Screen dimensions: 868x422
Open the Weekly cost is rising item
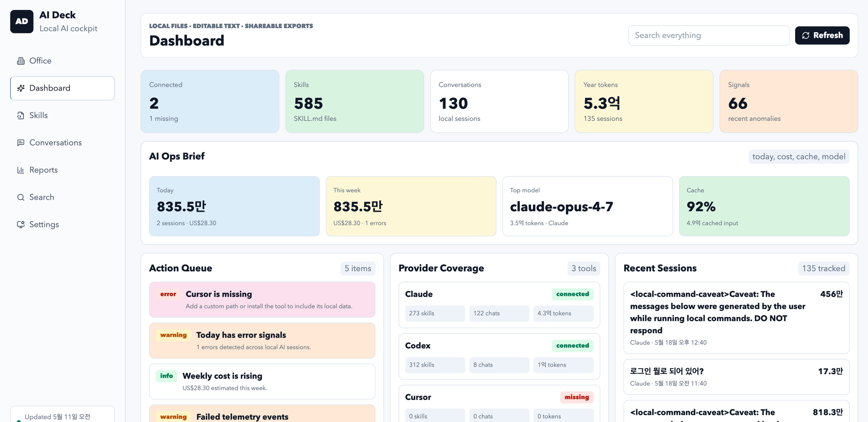coord(262,381)
